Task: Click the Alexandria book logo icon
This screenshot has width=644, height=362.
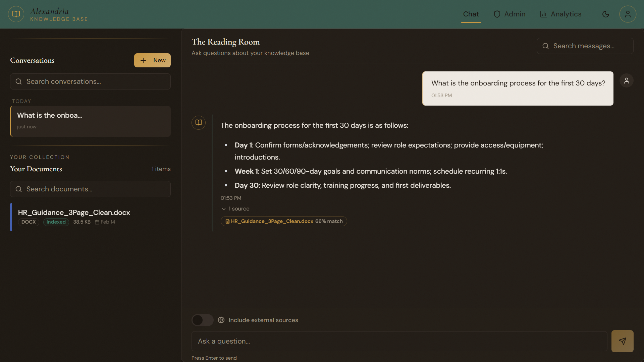Action: (16, 14)
